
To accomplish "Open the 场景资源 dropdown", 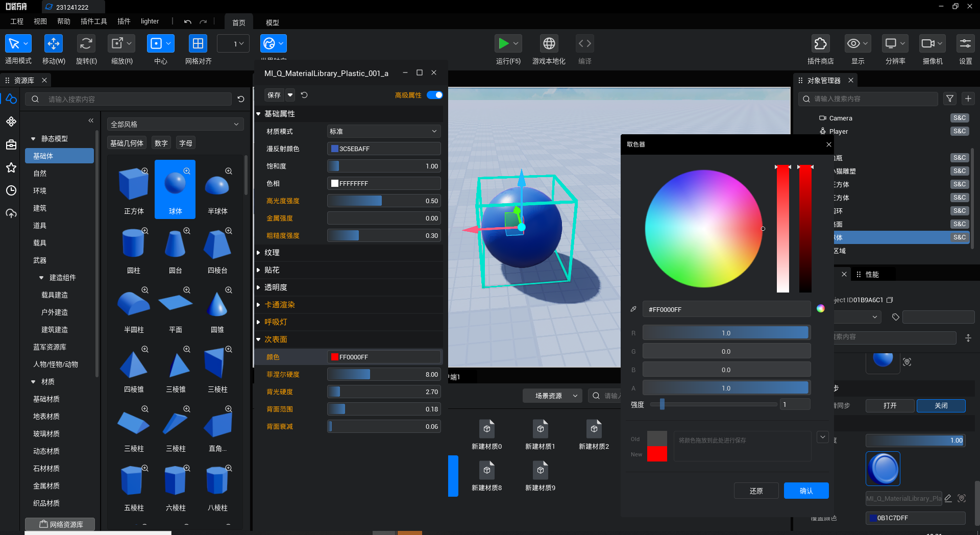I will (x=552, y=396).
